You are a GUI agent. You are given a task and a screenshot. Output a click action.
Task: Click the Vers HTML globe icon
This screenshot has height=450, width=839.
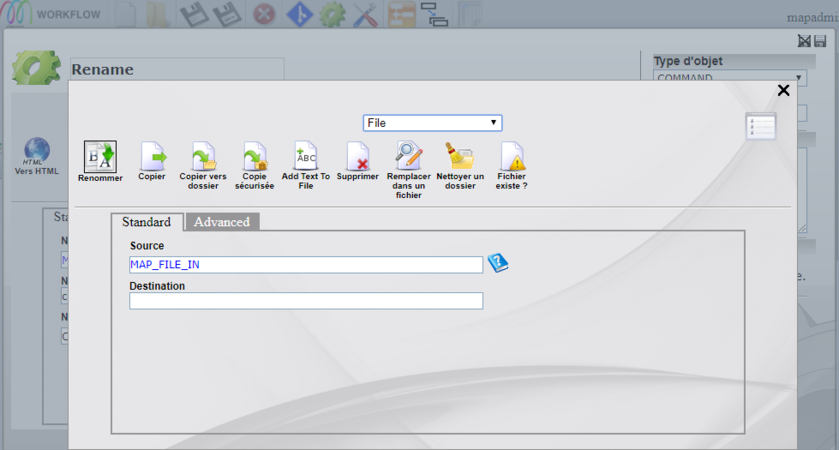37,150
